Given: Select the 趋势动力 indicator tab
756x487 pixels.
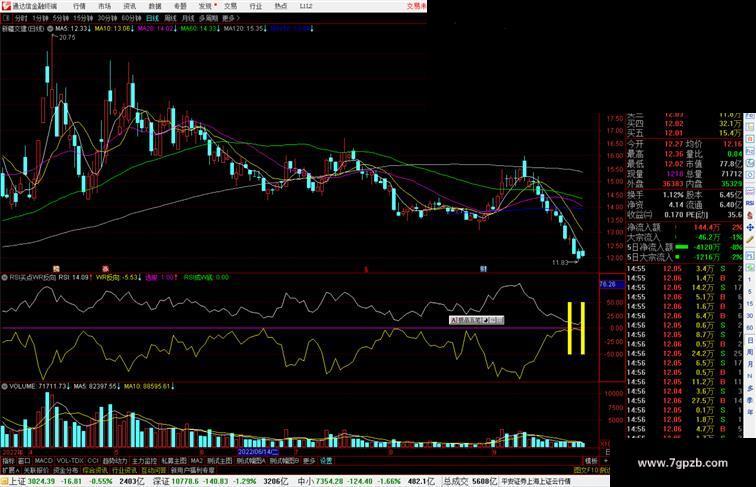Looking at the screenshot, I should coord(115,461).
